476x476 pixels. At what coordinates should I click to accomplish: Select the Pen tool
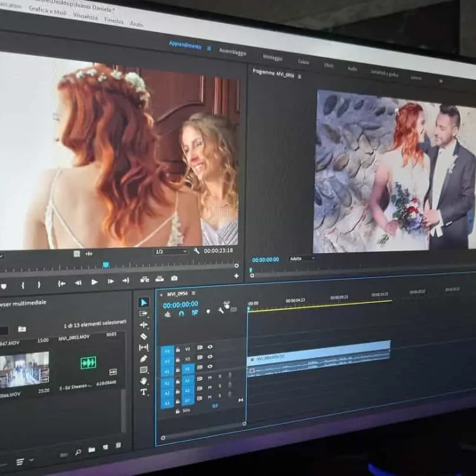click(x=143, y=359)
